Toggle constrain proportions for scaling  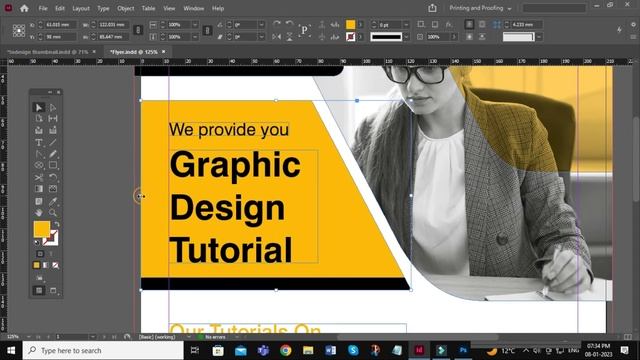207,31
